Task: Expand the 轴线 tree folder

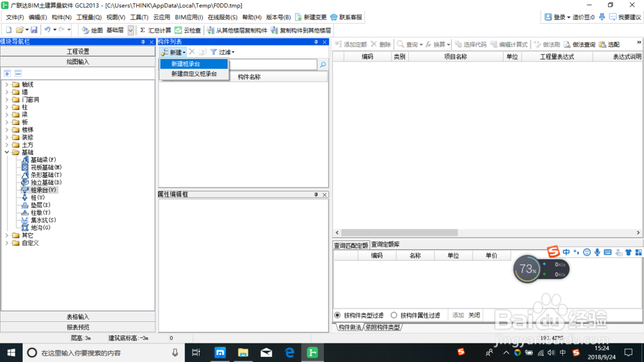Action: pyautogui.click(x=6, y=84)
